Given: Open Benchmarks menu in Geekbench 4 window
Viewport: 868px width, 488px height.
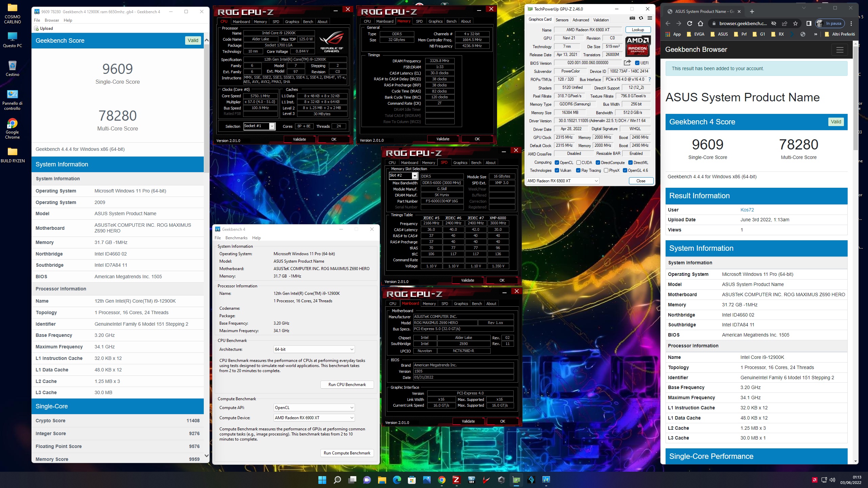Looking at the screenshot, I should click(236, 238).
